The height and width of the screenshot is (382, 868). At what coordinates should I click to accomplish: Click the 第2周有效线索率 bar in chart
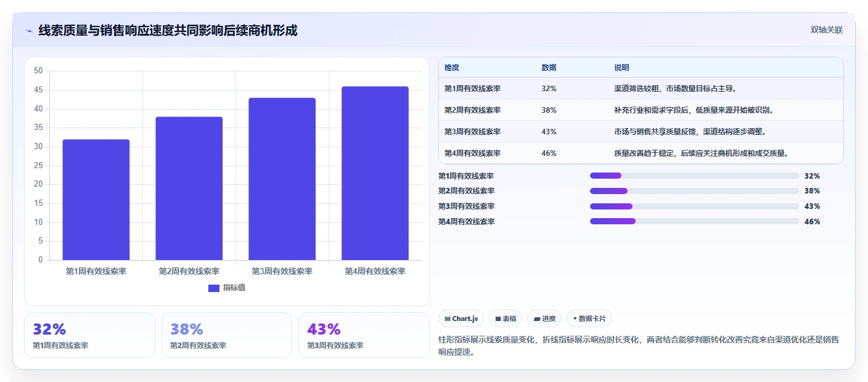pos(189,189)
